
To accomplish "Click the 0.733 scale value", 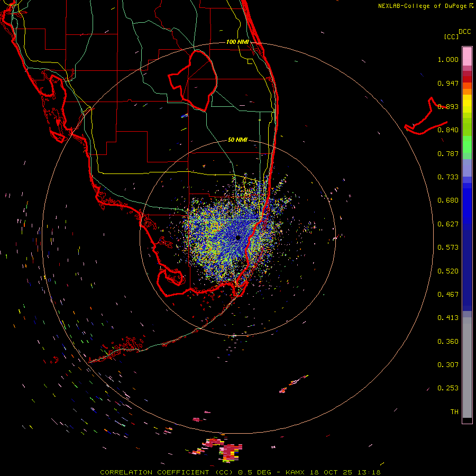I will tap(448, 177).
